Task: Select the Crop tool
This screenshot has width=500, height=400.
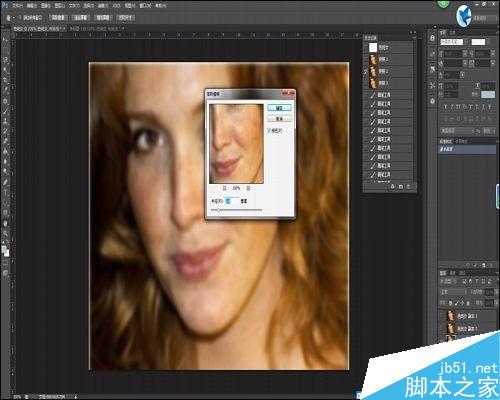Action: [5, 80]
